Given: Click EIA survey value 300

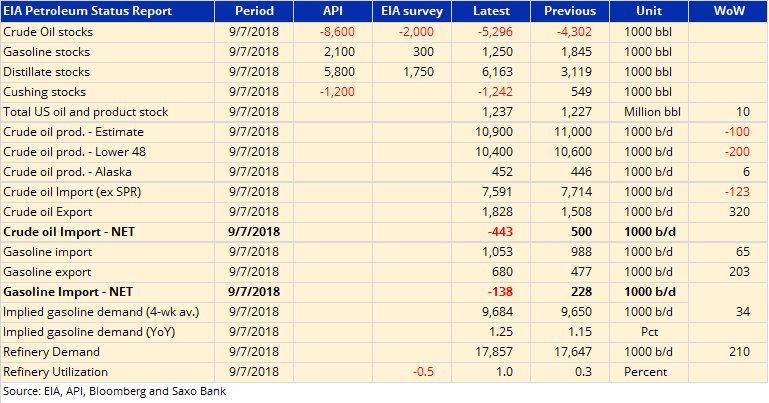Looking at the screenshot, I should [423, 52].
